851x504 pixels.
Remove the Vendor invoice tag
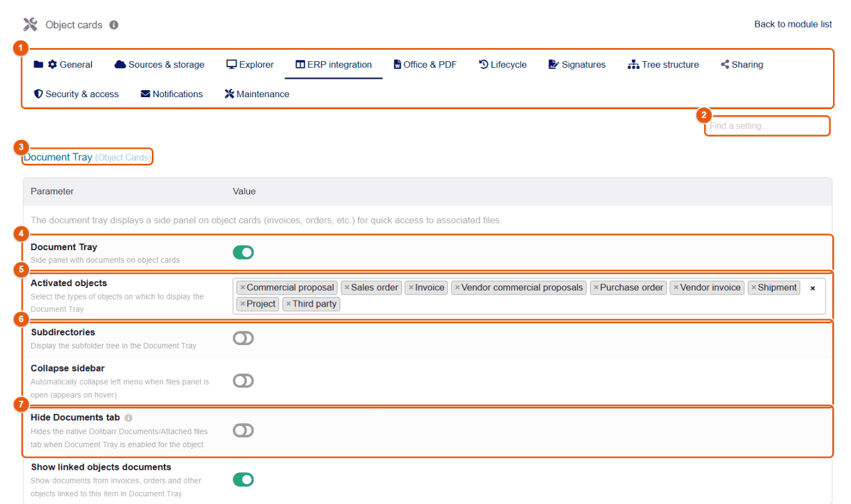click(x=676, y=288)
